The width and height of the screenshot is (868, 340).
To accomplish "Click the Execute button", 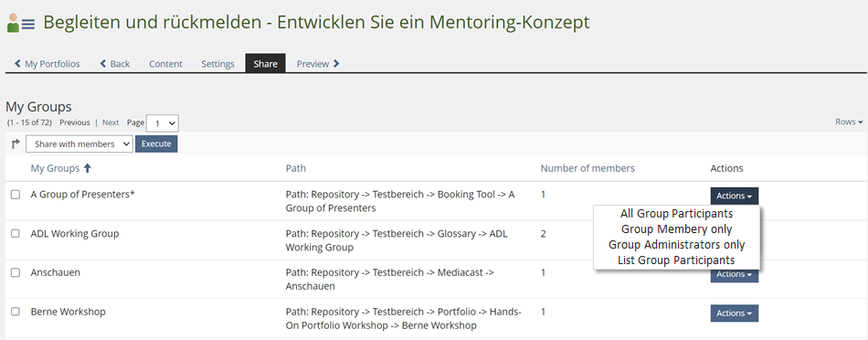I will coord(156,144).
